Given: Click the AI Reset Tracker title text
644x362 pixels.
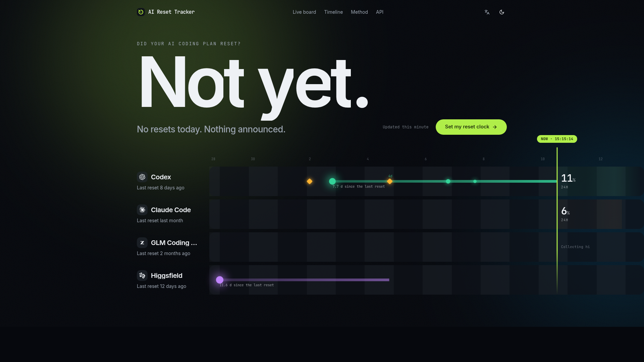Looking at the screenshot, I should click(x=171, y=12).
